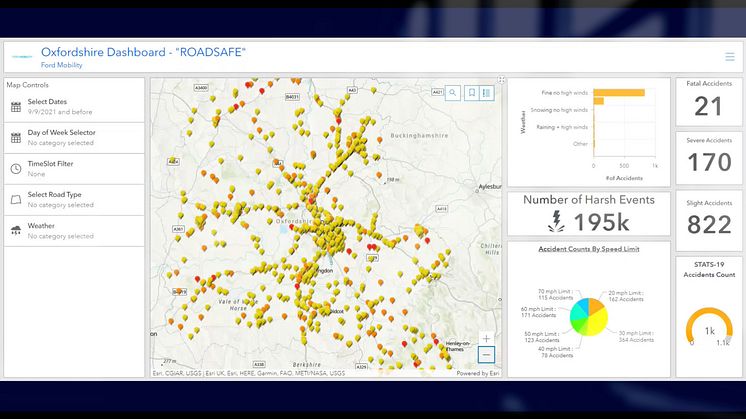Click the TimeSlot Filter clock icon

point(16,169)
